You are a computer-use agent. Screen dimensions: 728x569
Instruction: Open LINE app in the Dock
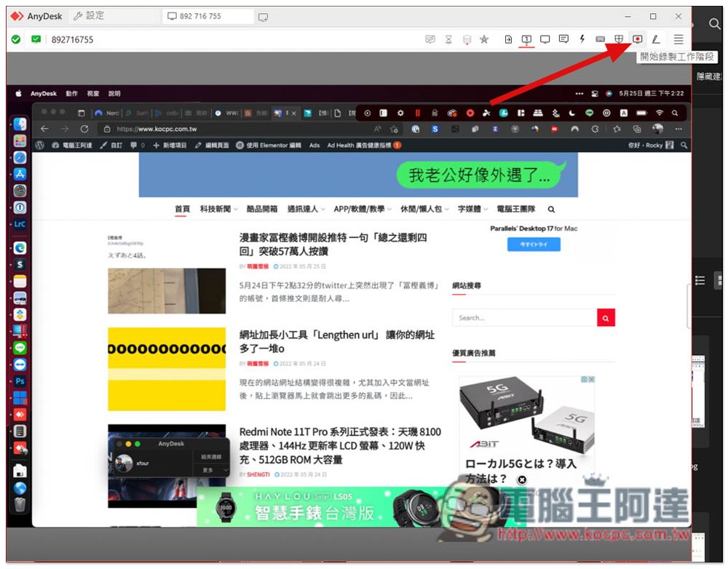(20, 348)
